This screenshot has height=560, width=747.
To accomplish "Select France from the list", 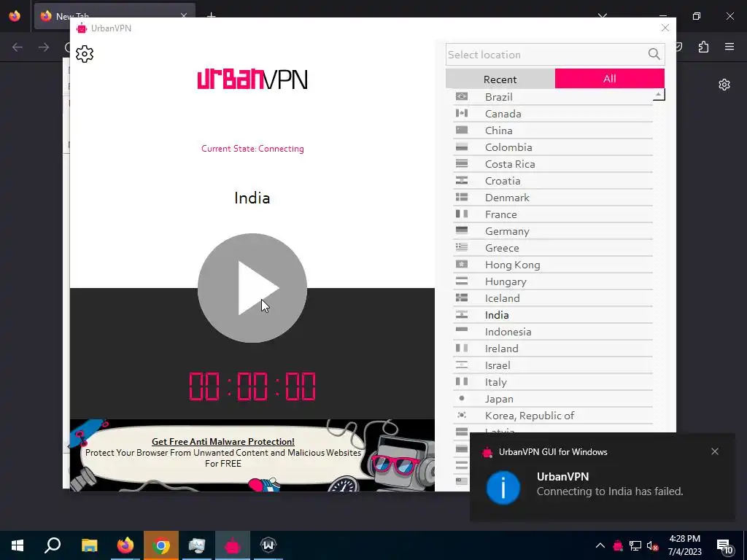I will (x=553, y=214).
